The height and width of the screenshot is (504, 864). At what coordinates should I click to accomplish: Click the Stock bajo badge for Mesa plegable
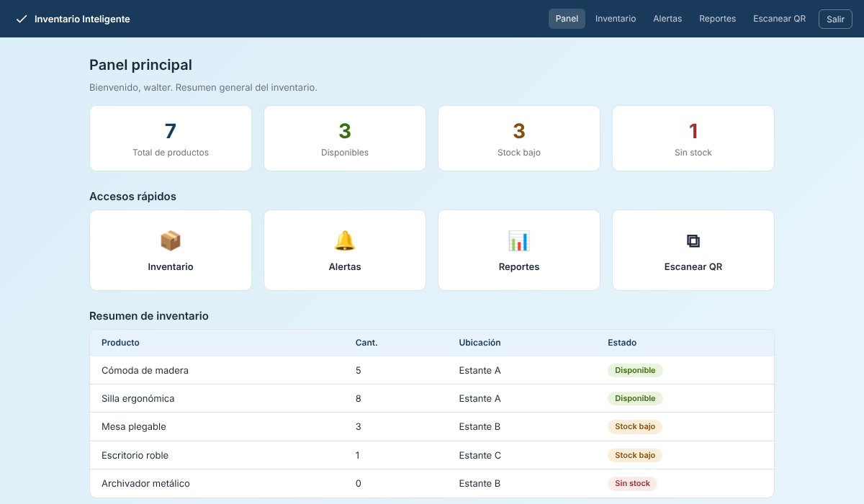click(x=635, y=426)
